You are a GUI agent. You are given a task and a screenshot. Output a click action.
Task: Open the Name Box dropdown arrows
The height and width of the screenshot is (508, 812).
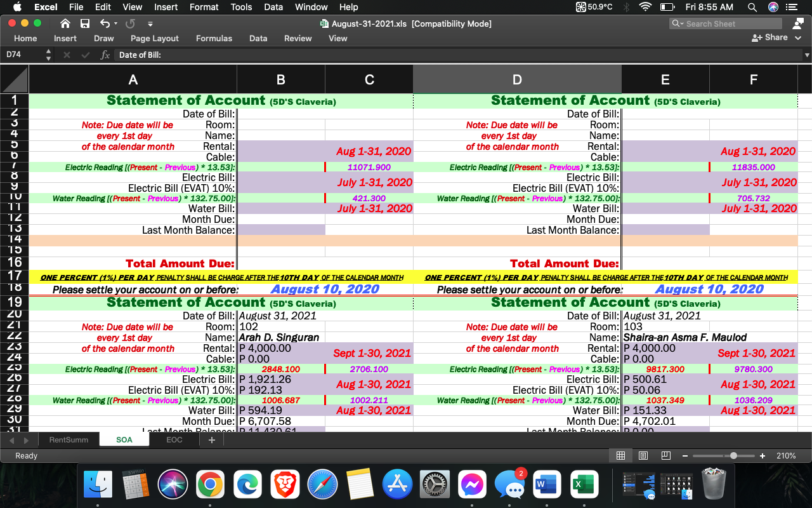pyautogui.click(x=49, y=55)
